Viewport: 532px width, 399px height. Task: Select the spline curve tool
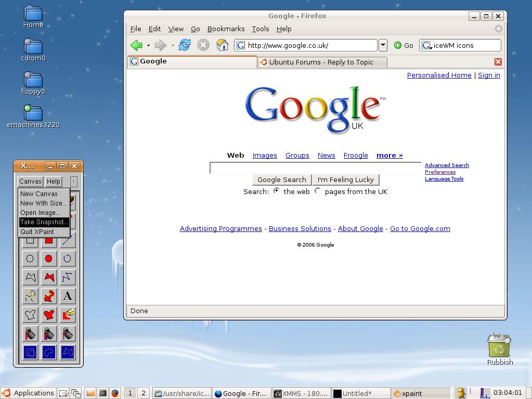pyautogui.click(x=30, y=296)
